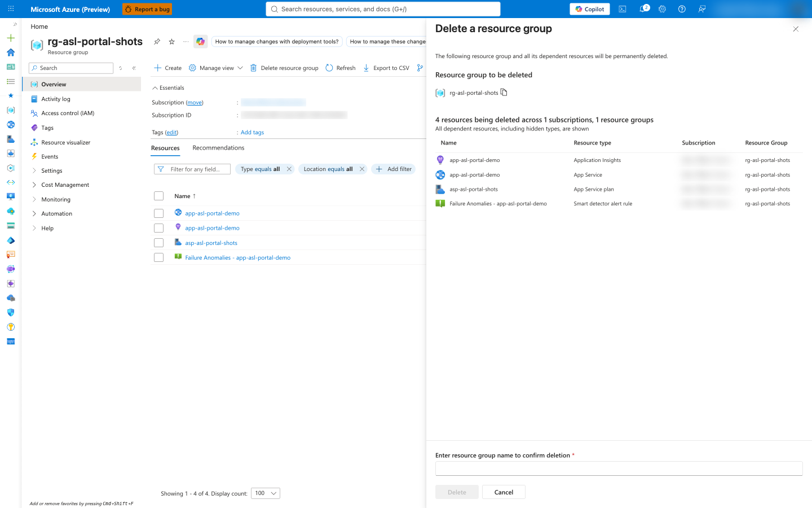The height and width of the screenshot is (508, 812).
Task: Open the notifications bell icon
Action: [643, 9]
